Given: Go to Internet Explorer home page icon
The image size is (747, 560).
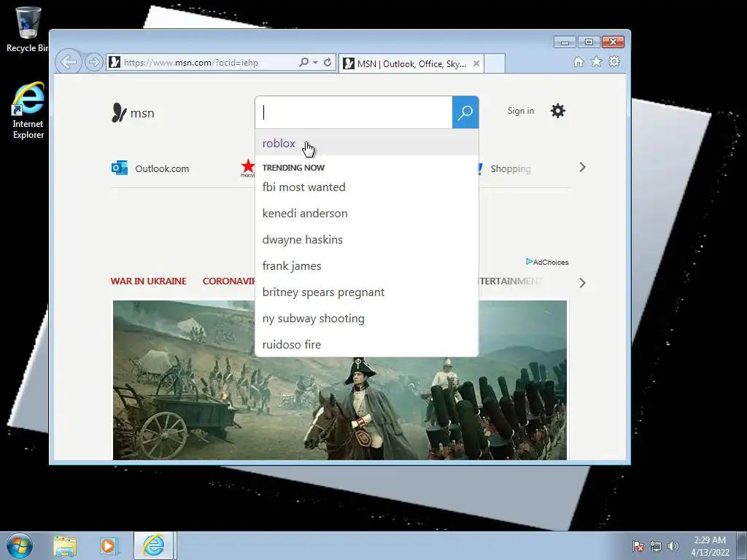Looking at the screenshot, I should tap(578, 62).
